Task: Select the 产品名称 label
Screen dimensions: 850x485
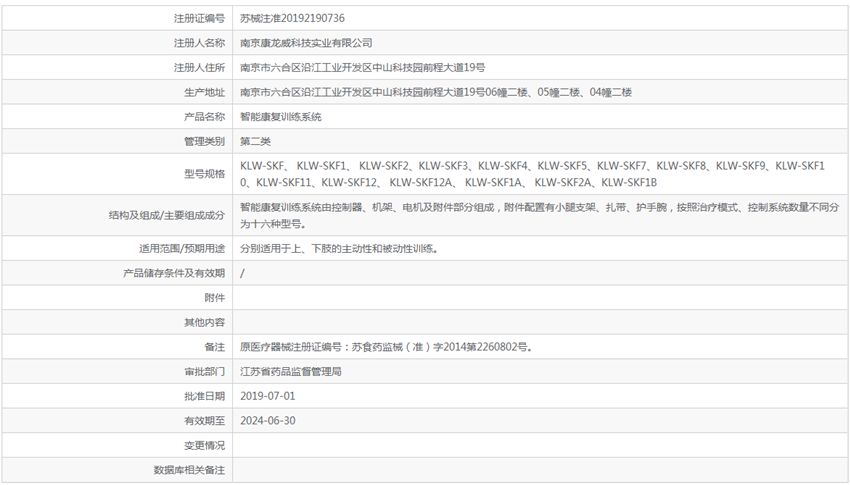Action: pyautogui.click(x=204, y=117)
